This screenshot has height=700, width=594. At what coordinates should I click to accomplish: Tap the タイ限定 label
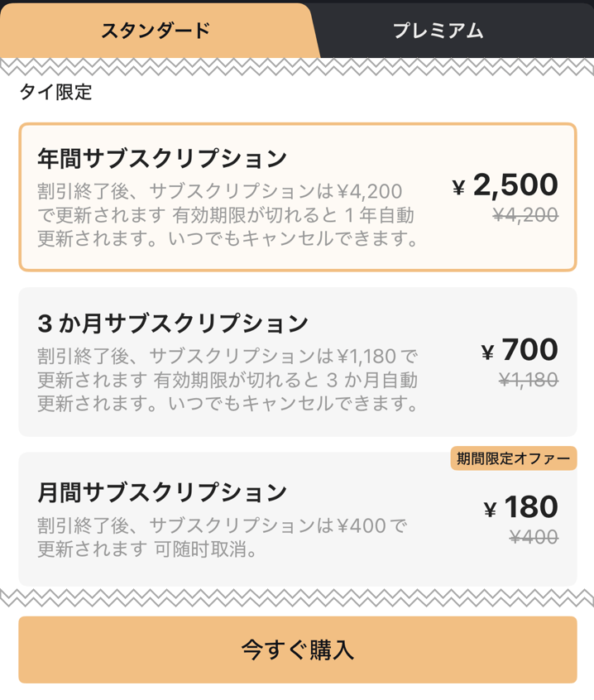pos(55,93)
